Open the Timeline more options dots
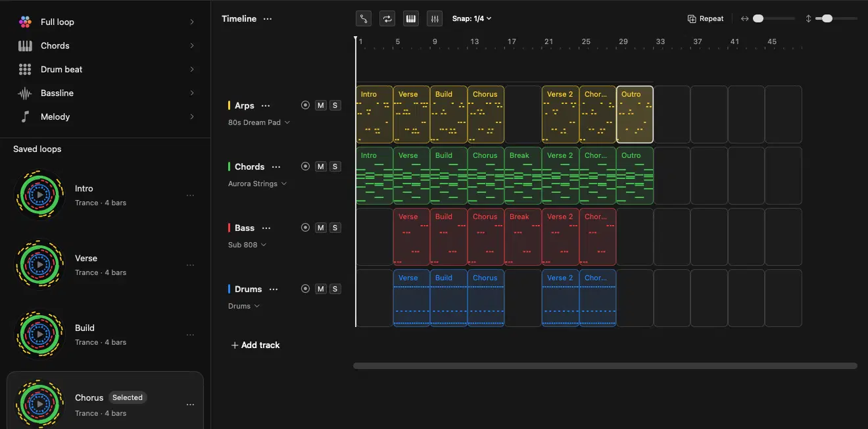Image resolution: width=868 pixels, height=429 pixels. click(268, 18)
